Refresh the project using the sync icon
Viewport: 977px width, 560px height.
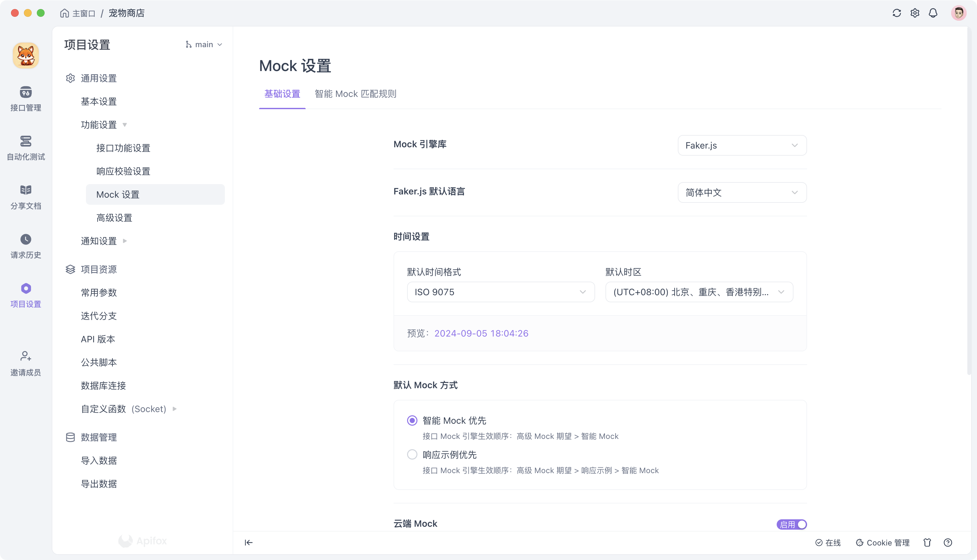tap(897, 13)
